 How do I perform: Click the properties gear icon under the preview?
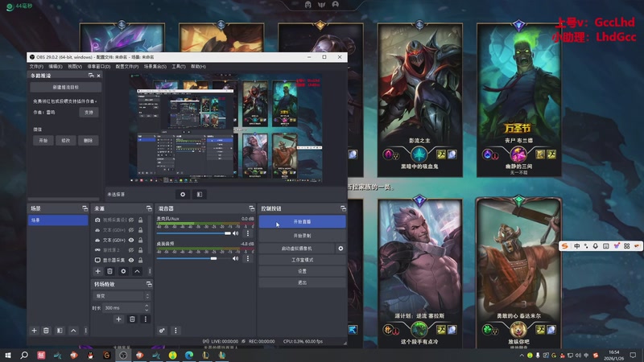coord(183,195)
